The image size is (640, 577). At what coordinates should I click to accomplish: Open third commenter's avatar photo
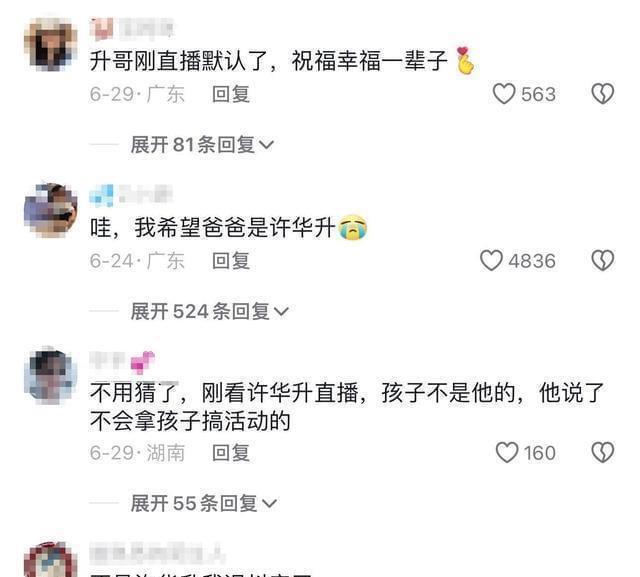[x=51, y=376]
